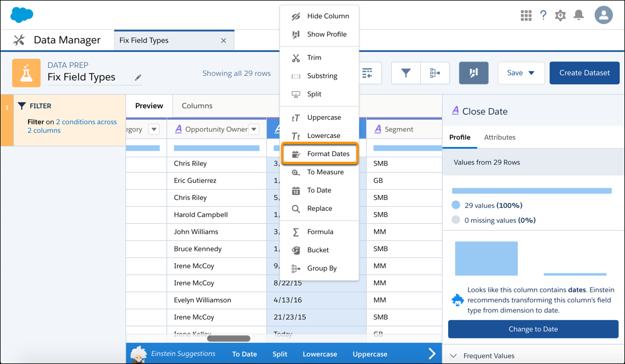Click the Salesforce cloud logo
The height and width of the screenshot is (364, 625).
22,15
